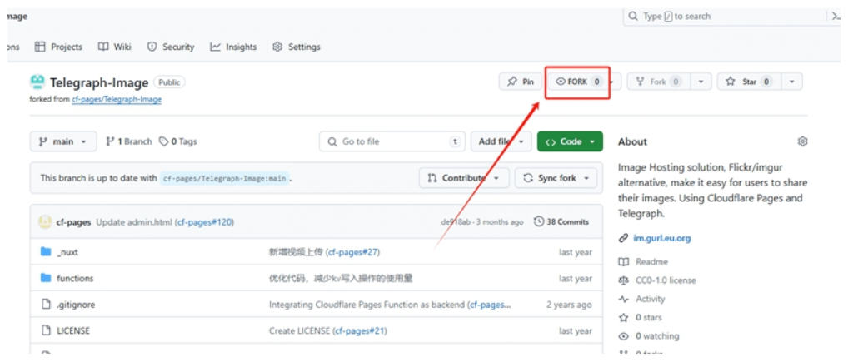Click the Telegraph-Image repository avatar
The height and width of the screenshot is (362, 868).
click(x=37, y=82)
